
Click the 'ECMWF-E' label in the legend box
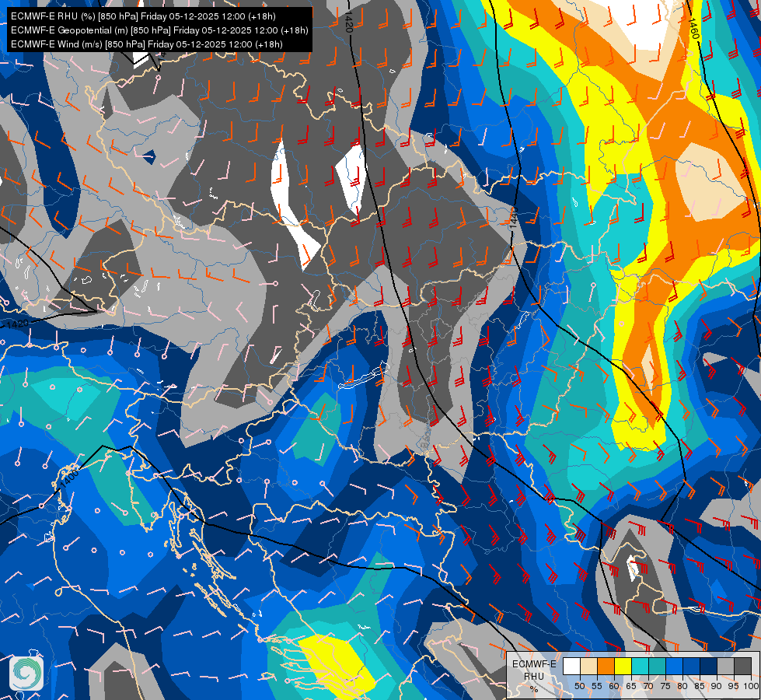pyautogui.click(x=534, y=664)
